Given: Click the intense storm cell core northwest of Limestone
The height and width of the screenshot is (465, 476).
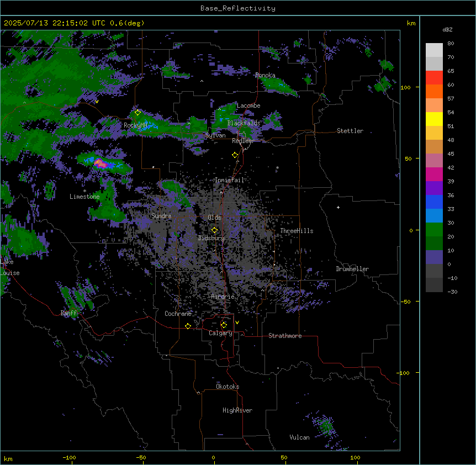Looking at the screenshot, I should pos(101,164).
